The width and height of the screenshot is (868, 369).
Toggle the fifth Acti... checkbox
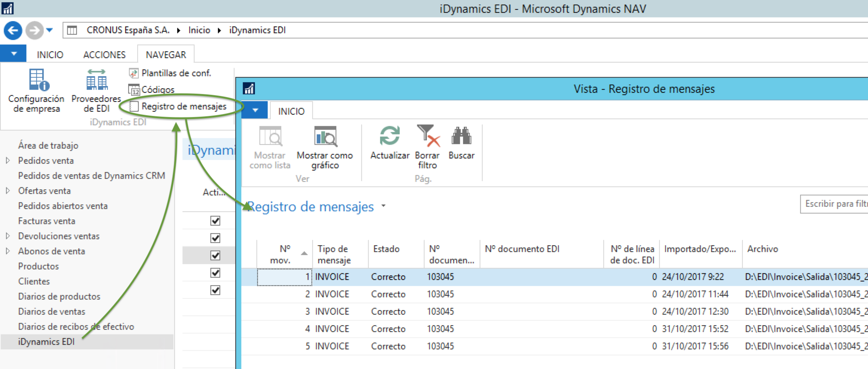pyautogui.click(x=215, y=290)
